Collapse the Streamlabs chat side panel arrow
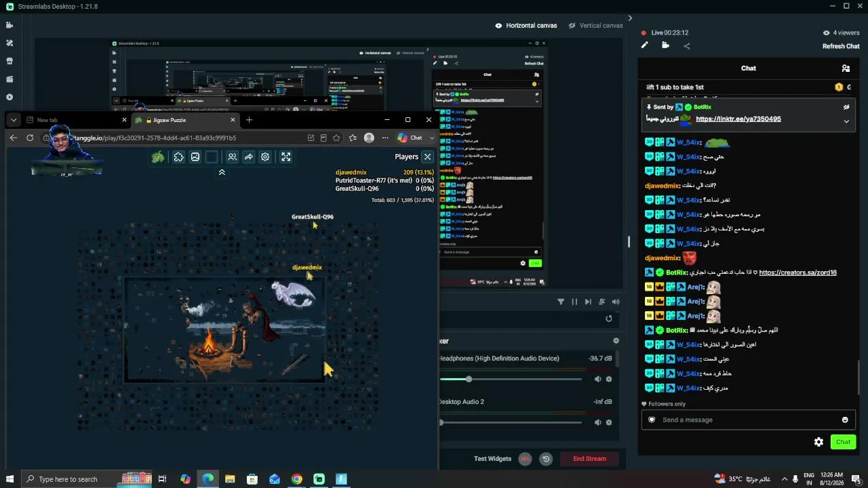Screen dimensions: 868x488 630,18
